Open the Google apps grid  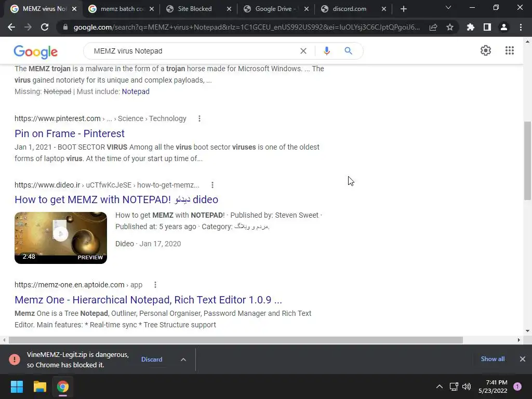click(509, 50)
